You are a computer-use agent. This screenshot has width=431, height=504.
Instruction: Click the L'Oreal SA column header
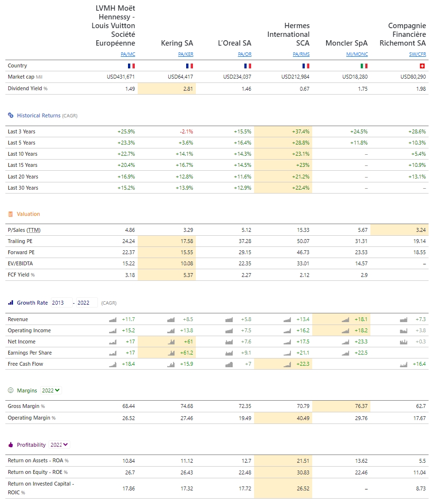(235, 43)
